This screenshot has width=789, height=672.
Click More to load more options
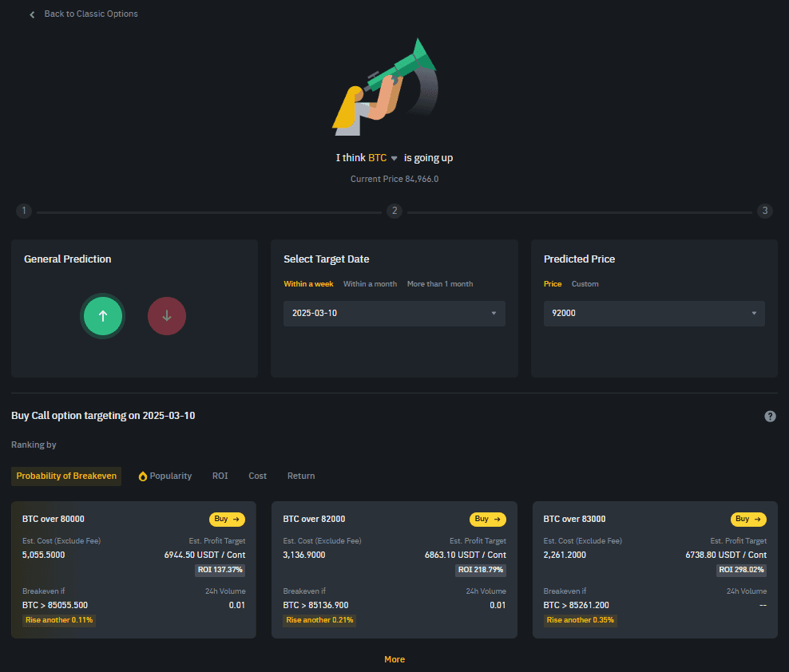394,659
